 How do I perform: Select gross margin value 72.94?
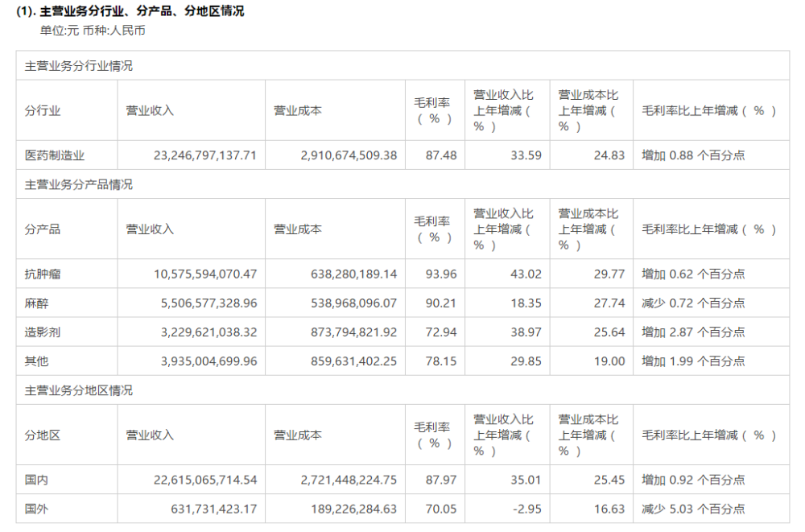click(441, 332)
